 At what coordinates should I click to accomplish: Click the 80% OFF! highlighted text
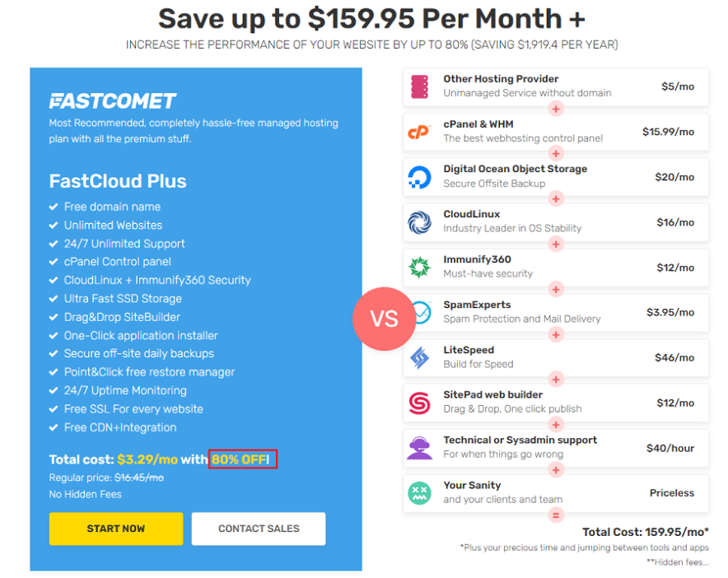[242, 459]
